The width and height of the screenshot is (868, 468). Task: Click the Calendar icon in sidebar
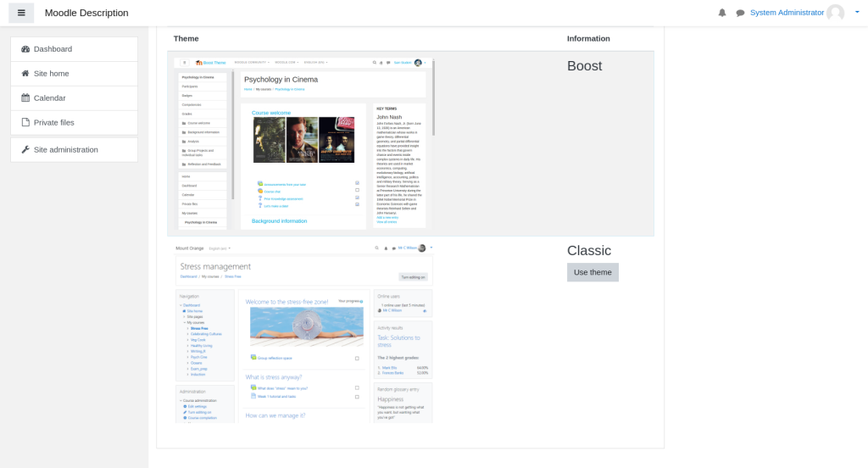[25, 98]
